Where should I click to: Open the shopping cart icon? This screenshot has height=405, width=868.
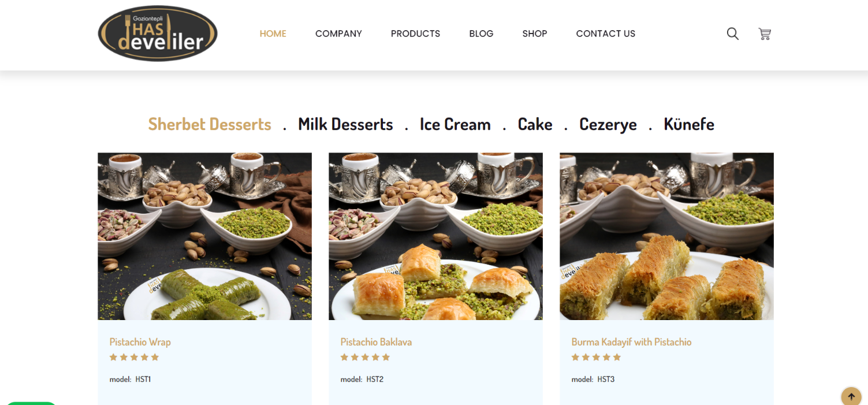pos(765,34)
